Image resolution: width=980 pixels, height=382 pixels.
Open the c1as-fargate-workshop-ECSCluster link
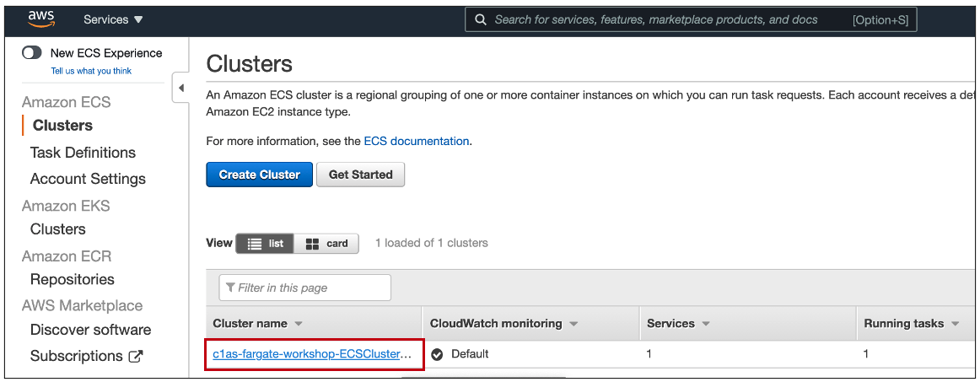(313, 354)
